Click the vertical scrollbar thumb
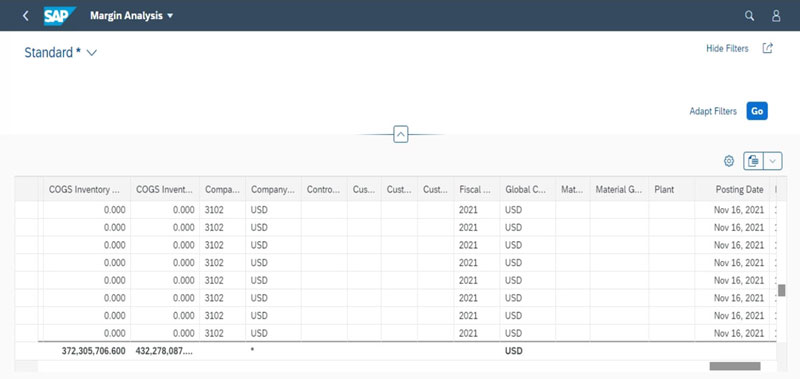 781,290
